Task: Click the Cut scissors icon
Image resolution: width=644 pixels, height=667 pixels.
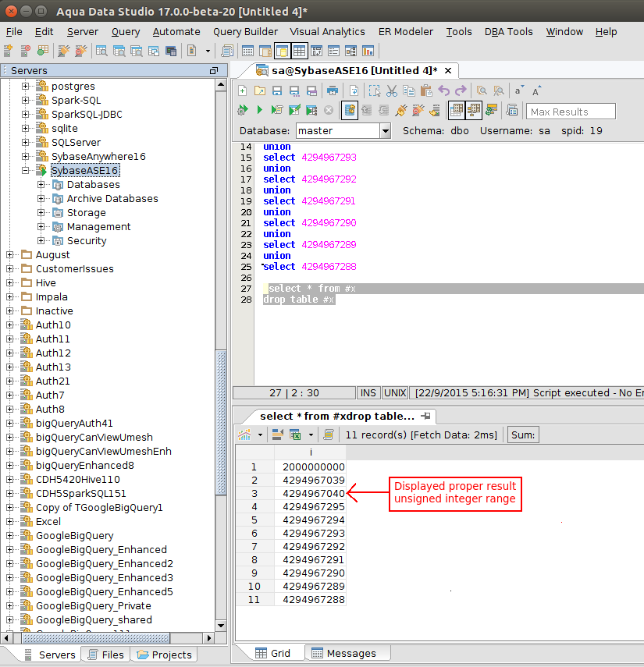Action: (392, 90)
